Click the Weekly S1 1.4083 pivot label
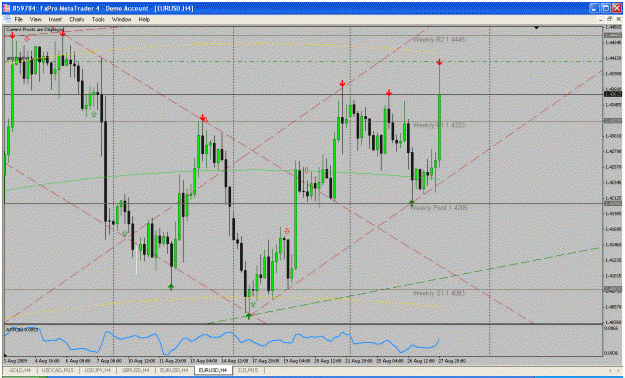The height and width of the screenshot is (378, 625). coord(439,293)
